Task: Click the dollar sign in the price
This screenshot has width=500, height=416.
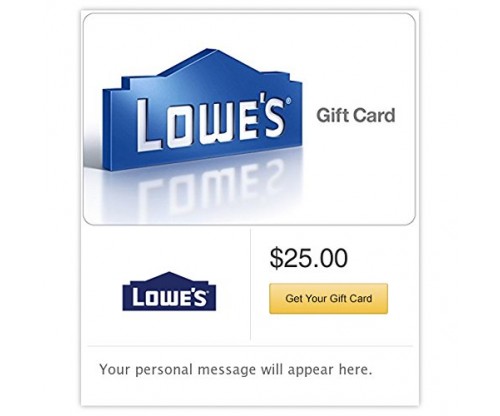Action: pos(276,258)
